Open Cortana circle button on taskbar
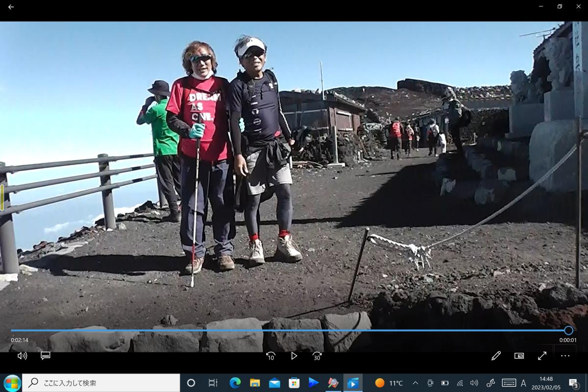 tap(191, 383)
